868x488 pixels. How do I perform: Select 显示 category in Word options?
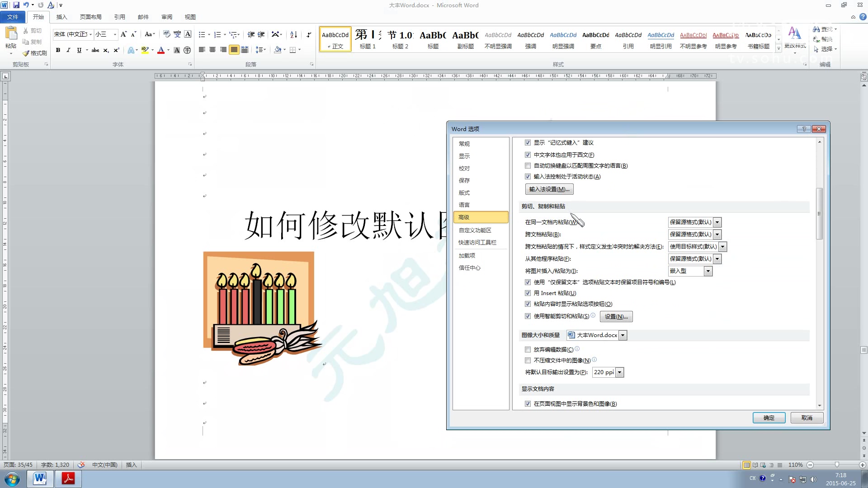[x=464, y=156]
